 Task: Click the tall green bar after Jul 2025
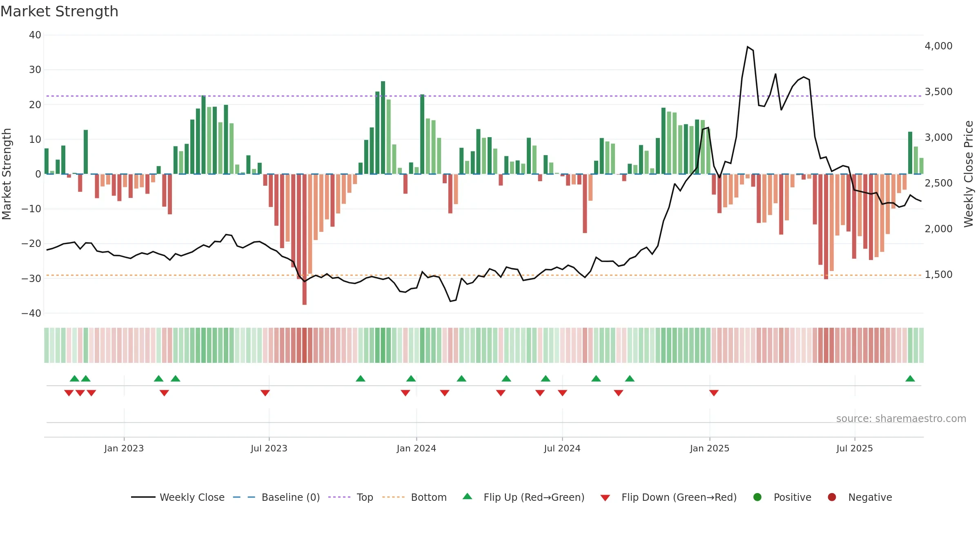(x=910, y=153)
